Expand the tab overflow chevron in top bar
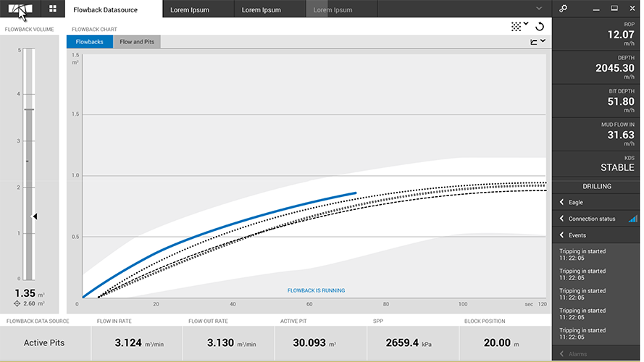 [x=538, y=9]
